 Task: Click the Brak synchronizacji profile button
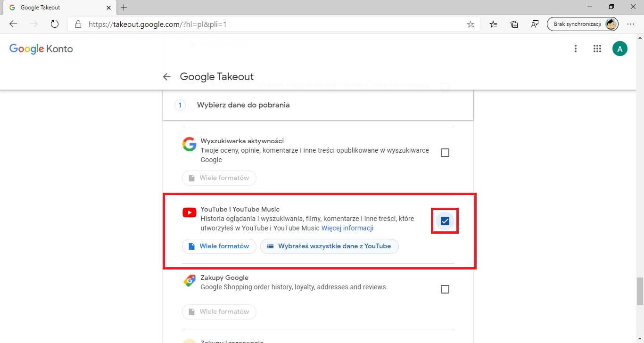(x=583, y=24)
